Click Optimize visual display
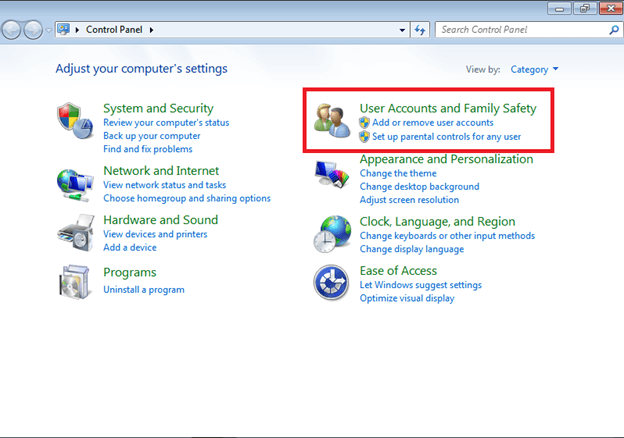This screenshot has width=624, height=438. pyautogui.click(x=407, y=298)
